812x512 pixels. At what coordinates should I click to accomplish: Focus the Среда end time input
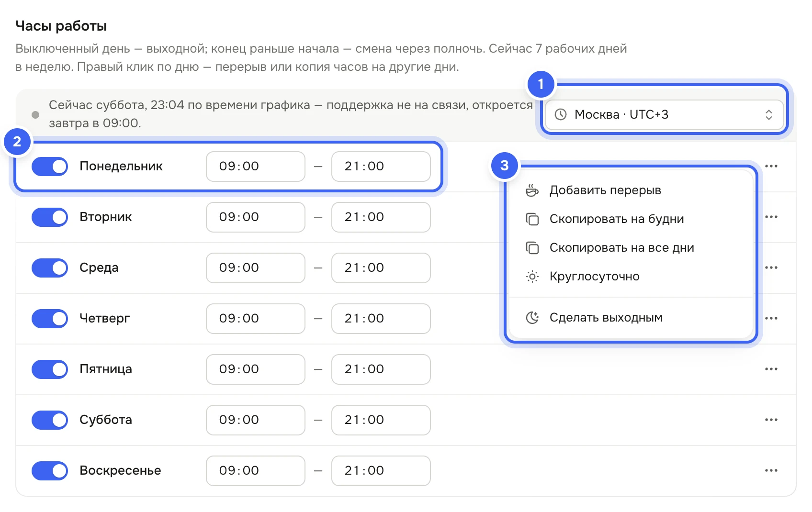381,268
